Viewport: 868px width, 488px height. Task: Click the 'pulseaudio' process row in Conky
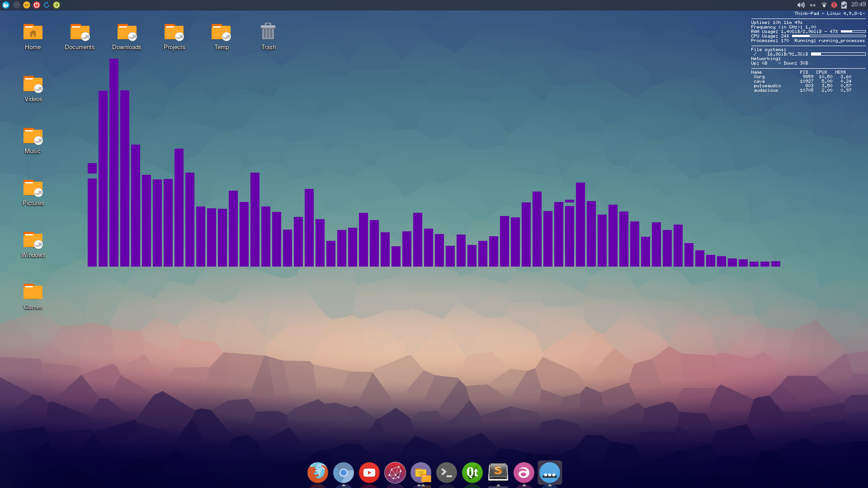(x=802, y=86)
